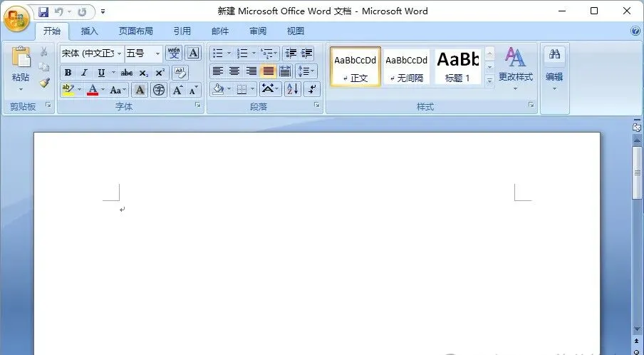This screenshot has width=644, height=355.
Task: Click the enclosed character 字 icon
Action: 159,90
